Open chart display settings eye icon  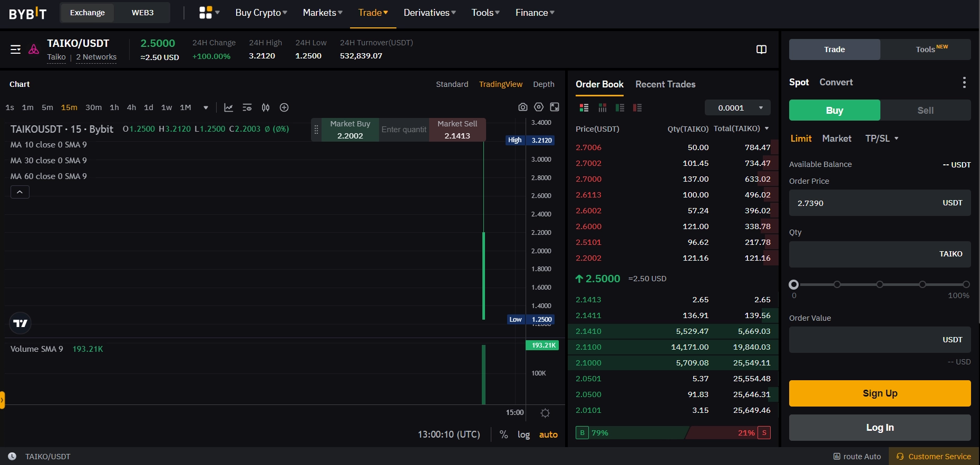[247, 107]
